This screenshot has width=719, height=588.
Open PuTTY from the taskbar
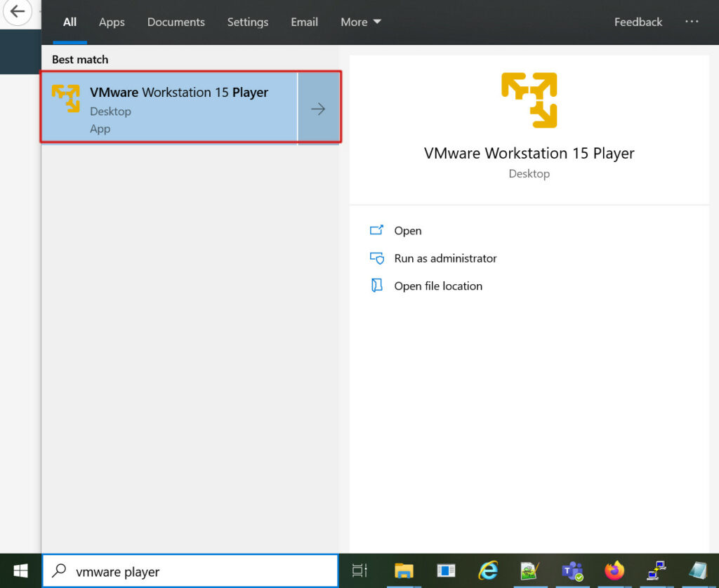[x=657, y=571]
